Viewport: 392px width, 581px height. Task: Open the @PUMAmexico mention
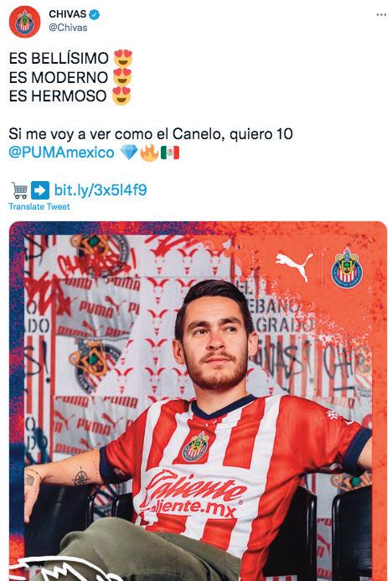click(61, 153)
